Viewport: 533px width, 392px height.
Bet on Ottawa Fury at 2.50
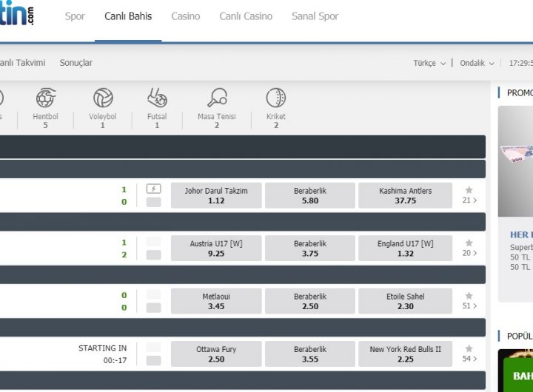(x=216, y=354)
